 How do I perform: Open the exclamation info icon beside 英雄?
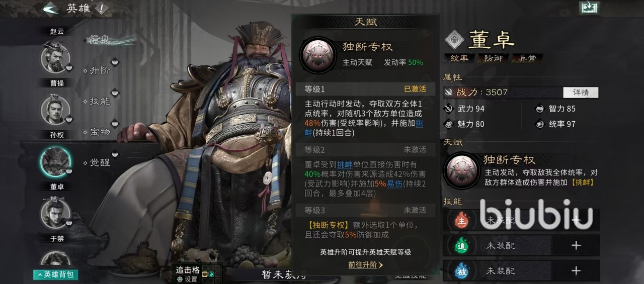coord(101,9)
